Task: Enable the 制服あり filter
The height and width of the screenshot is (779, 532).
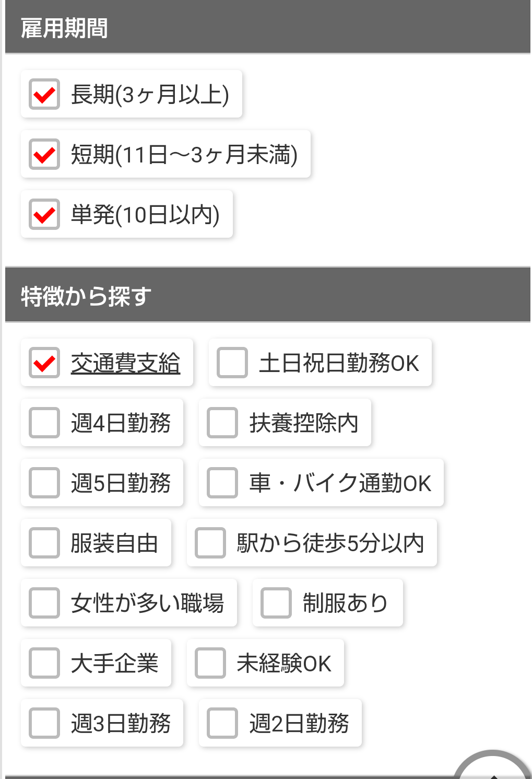Action: point(276,603)
